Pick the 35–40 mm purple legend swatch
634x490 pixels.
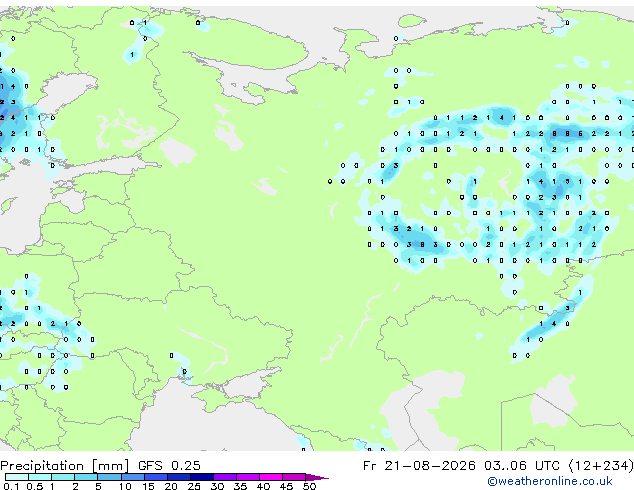[x=248, y=477]
